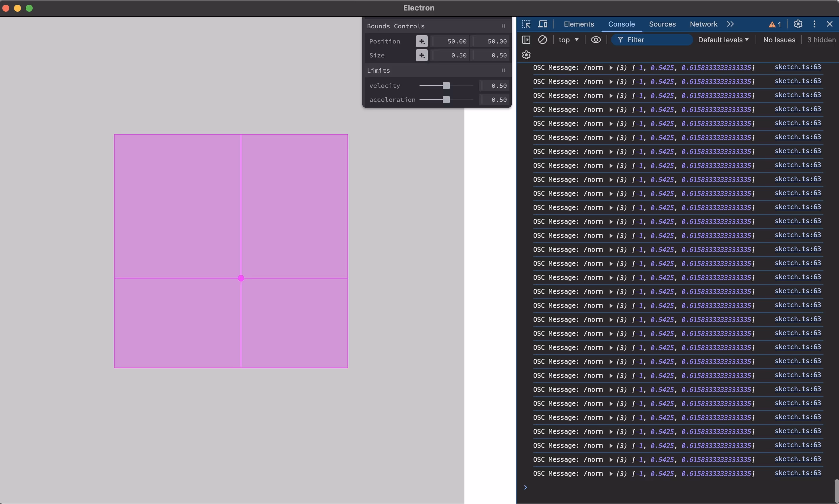Toggle the device toolbar icon
Image resolution: width=839 pixels, height=504 pixels.
pyautogui.click(x=543, y=24)
